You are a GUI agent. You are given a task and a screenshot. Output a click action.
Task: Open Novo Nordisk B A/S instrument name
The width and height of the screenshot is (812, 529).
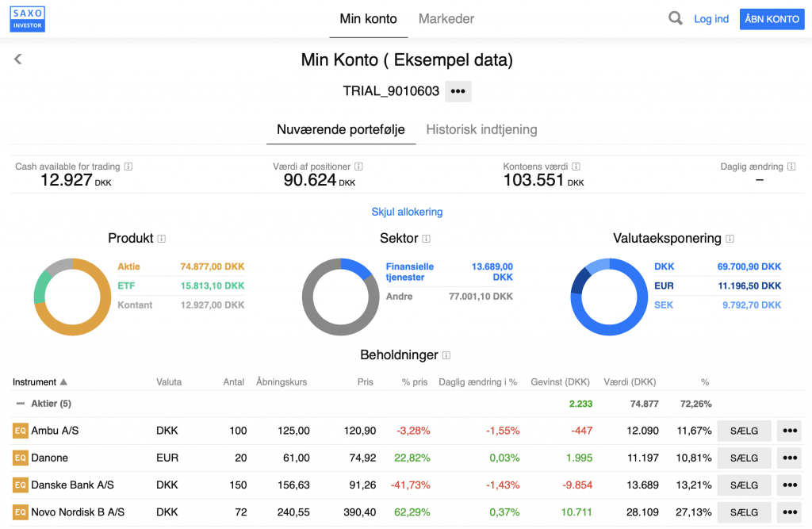coord(78,512)
